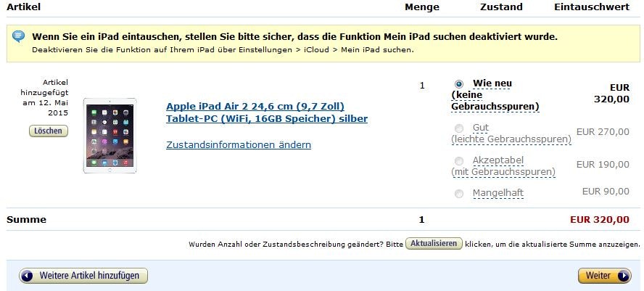Click the red 'EUR 320,00' sum total

pos(599,219)
